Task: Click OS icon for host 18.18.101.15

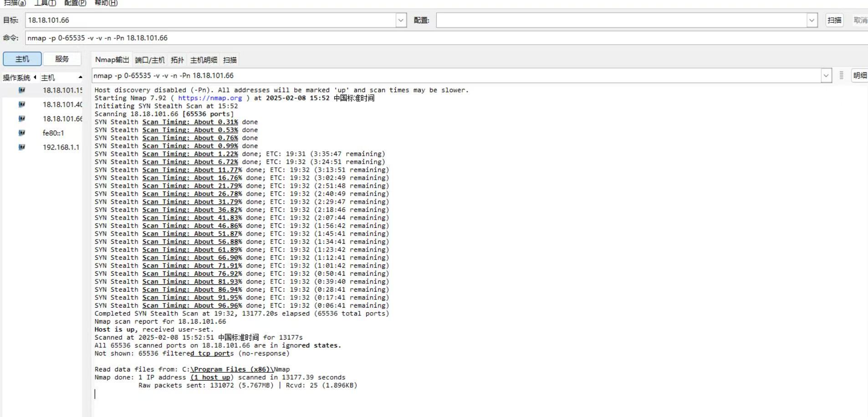Action: pyautogui.click(x=21, y=90)
